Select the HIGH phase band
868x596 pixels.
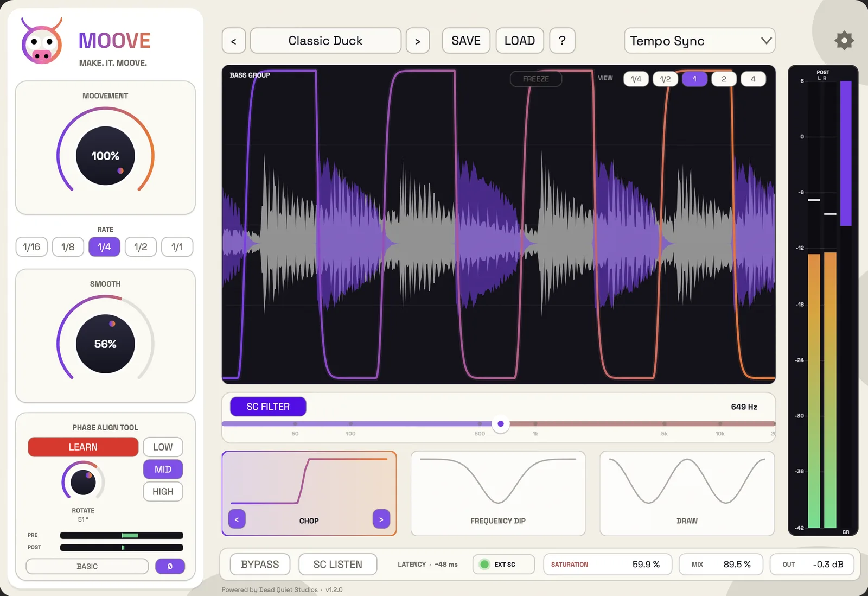(163, 492)
